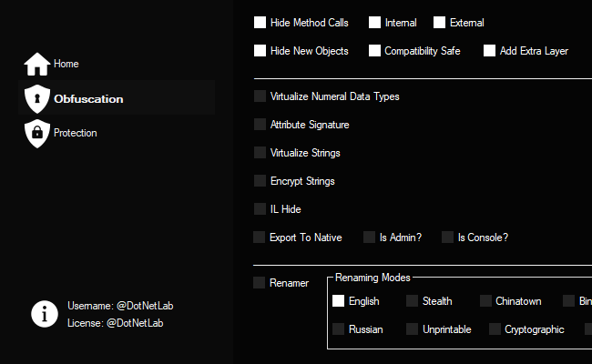Tick the Encrypt Strings checkbox
This screenshot has width=592, height=364.
click(x=260, y=181)
